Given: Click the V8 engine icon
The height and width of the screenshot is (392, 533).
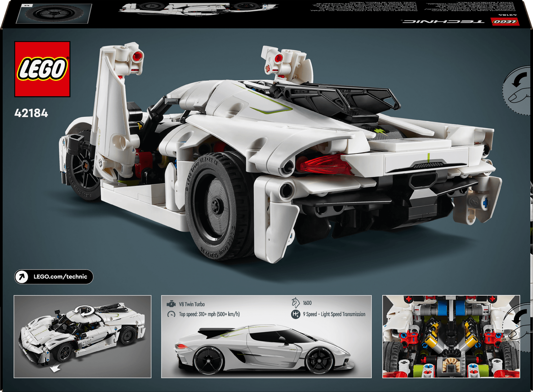Looking at the screenshot, I should 171,304.
